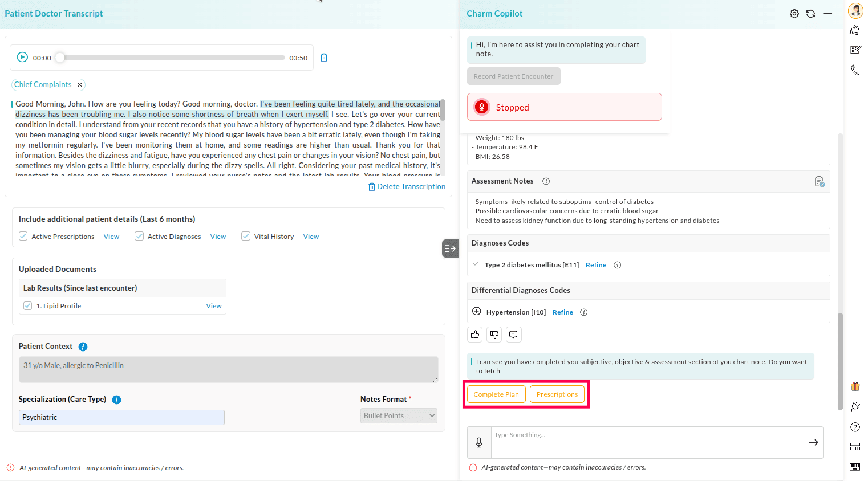
Task: View the Active Prescriptions details
Action: pyautogui.click(x=111, y=237)
